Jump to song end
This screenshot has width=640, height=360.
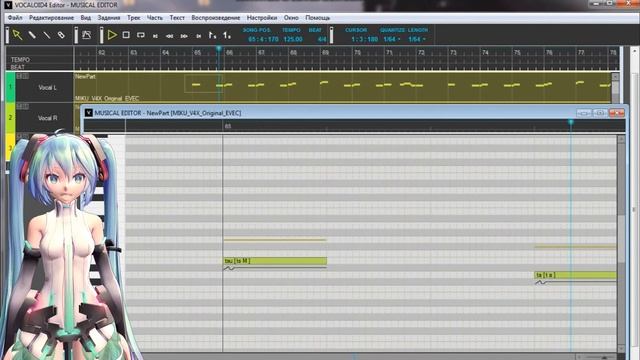199,36
